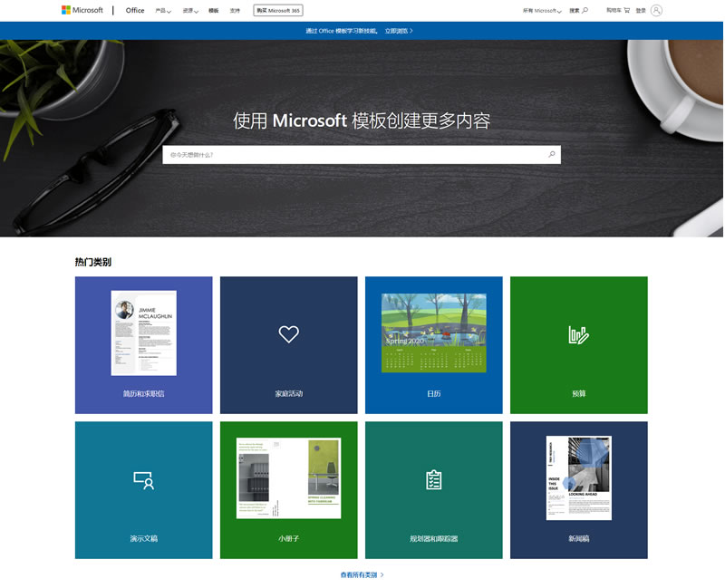
Task: Expand the 所有 Microsoft dropdown
Action: point(542,11)
